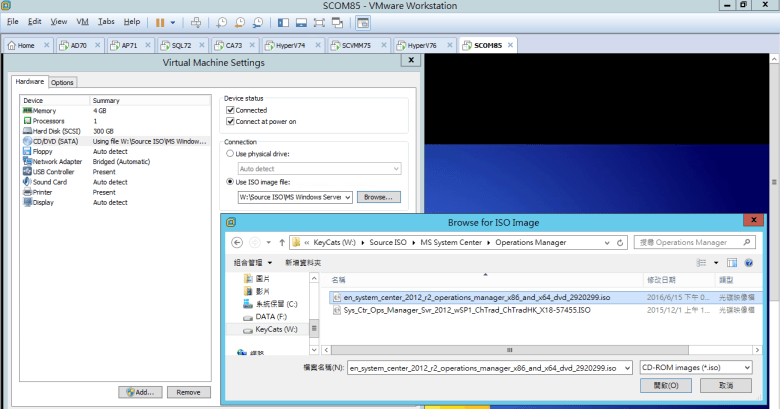Select Network Adapter in device list
Viewport: 780px width, 409px height.
[57, 161]
